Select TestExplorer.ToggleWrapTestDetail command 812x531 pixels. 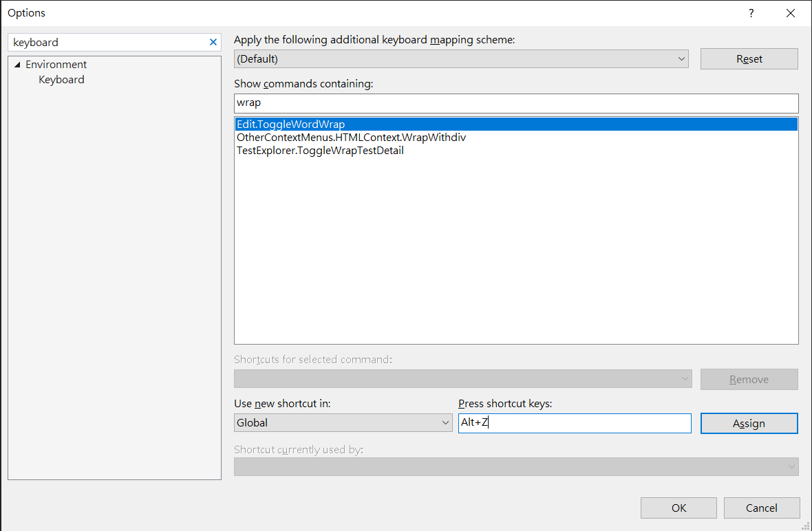tap(320, 151)
